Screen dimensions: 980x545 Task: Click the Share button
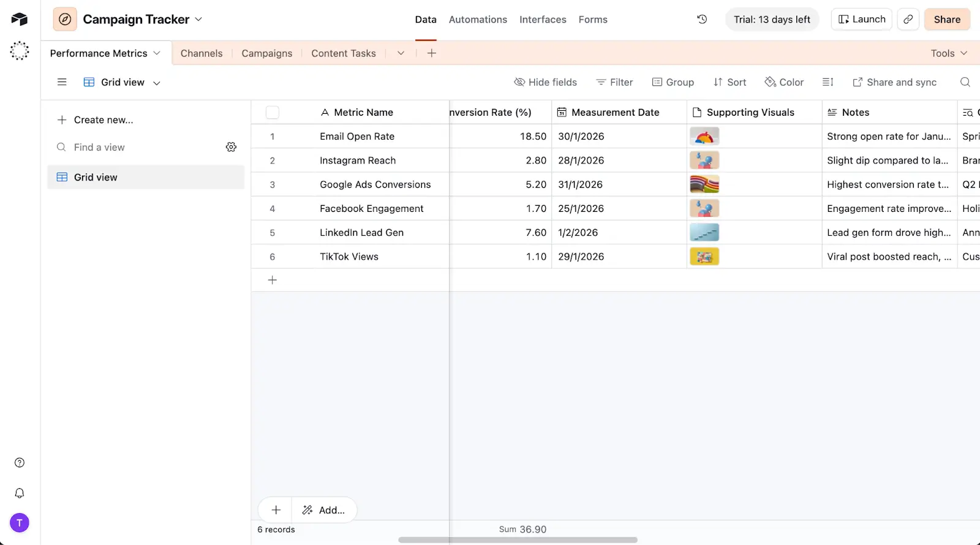tap(947, 20)
